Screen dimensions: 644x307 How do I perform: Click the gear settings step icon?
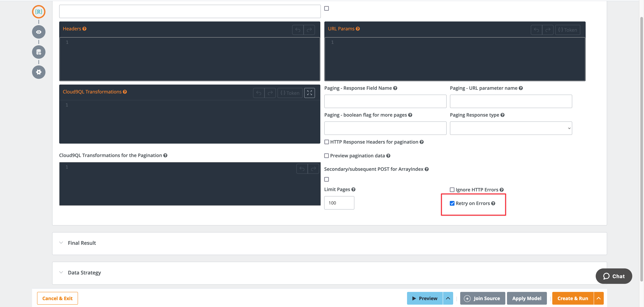pyautogui.click(x=39, y=72)
